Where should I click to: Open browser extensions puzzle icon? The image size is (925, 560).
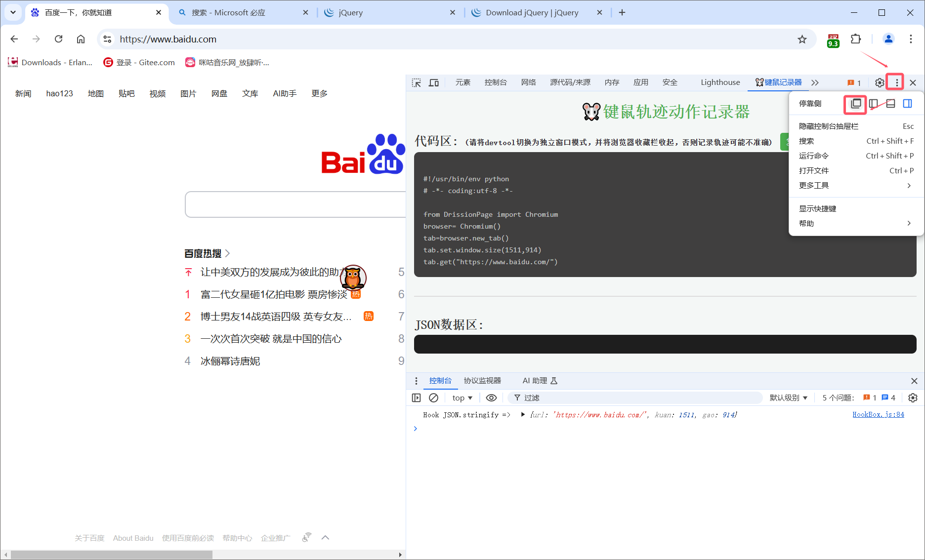coord(856,39)
